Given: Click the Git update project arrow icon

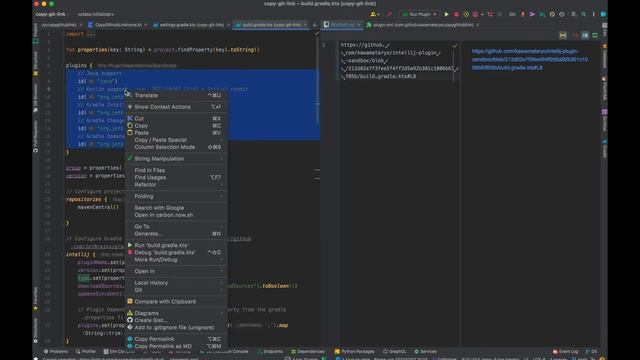Looking at the screenshot, I should pos(522,14).
